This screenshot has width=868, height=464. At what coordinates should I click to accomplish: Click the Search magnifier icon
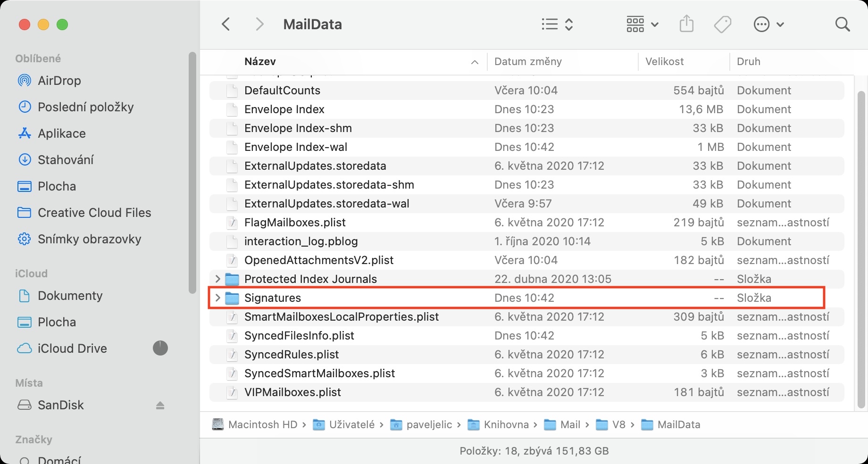pos(842,25)
